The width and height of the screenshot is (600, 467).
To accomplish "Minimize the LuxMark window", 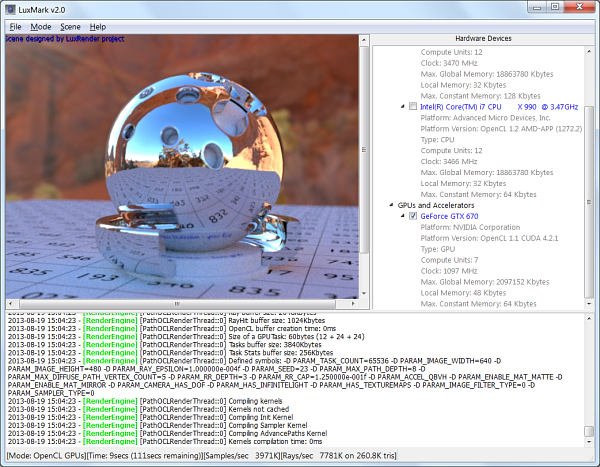I will point(537,7).
